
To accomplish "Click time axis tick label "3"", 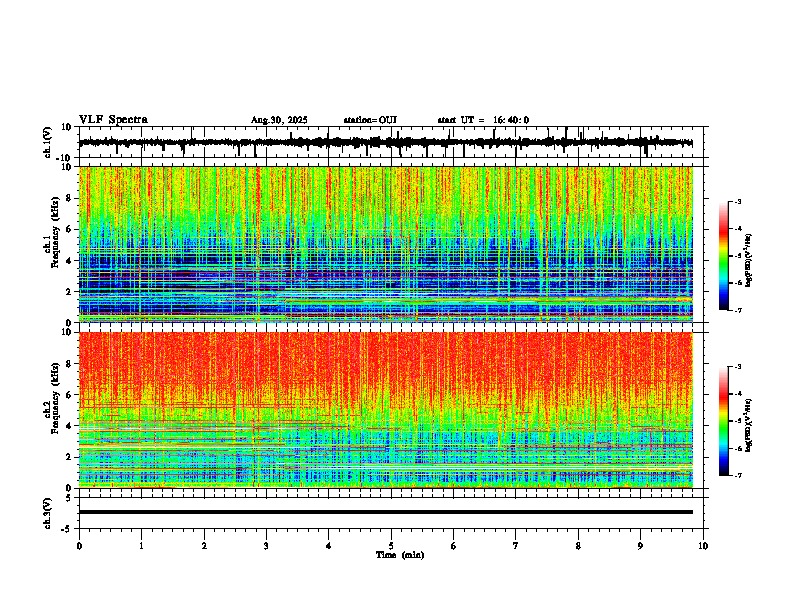I will [x=266, y=546].
